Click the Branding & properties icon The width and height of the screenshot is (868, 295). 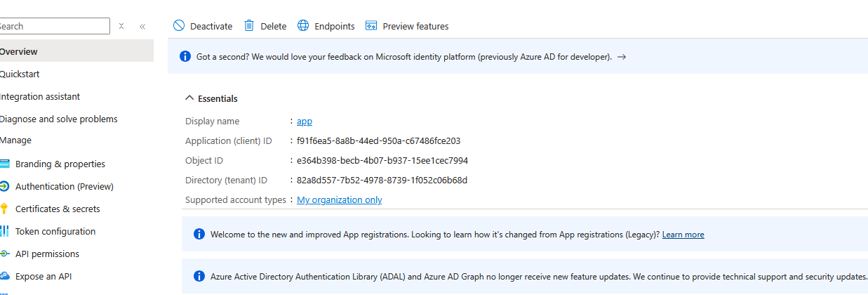pyautogui.click(x=4, y=164)
